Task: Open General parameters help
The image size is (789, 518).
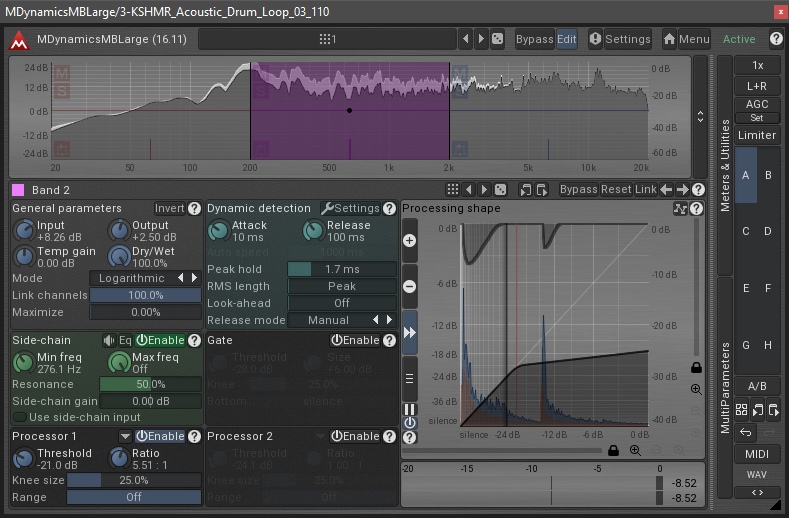Action: pos(194,208)
